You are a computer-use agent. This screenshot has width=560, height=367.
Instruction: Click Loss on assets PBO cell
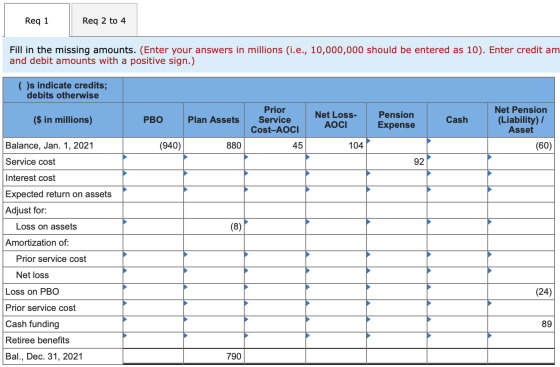pos(153,226)
